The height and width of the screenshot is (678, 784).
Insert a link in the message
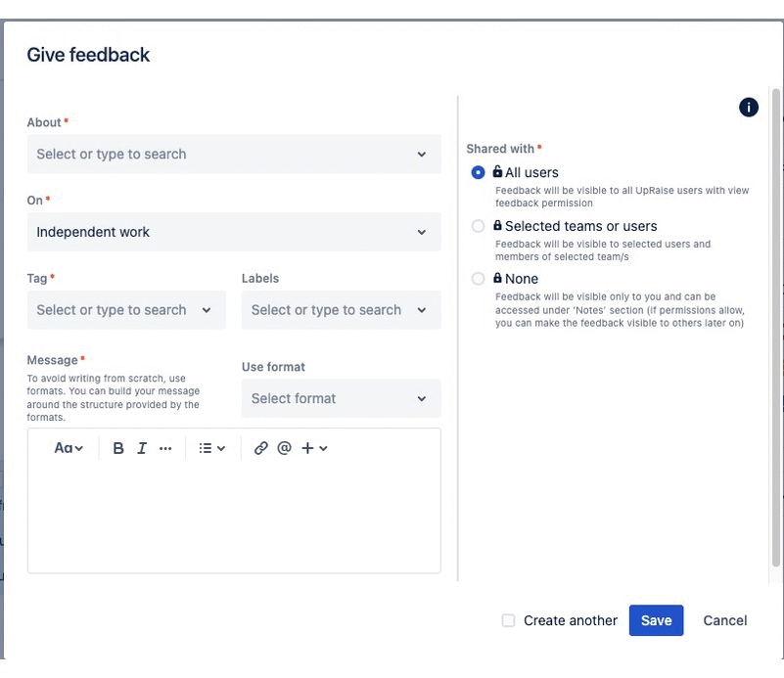[x=260, y=448]
